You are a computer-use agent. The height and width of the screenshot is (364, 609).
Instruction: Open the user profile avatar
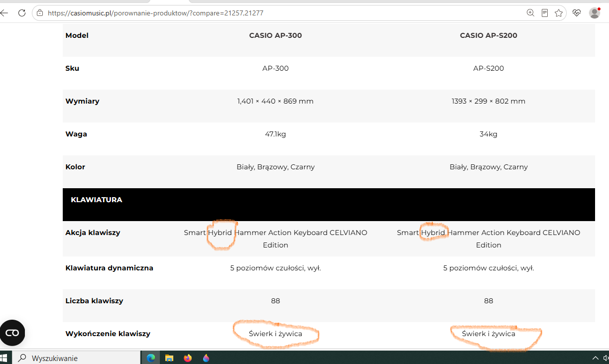pyautogui.click(x=595, y=13)
